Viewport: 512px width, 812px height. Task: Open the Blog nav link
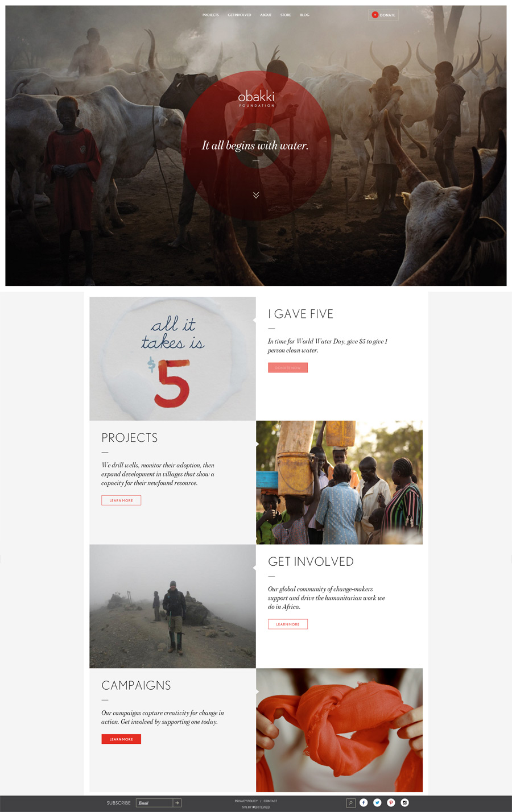pyautogui.click(x=305, y=15)
